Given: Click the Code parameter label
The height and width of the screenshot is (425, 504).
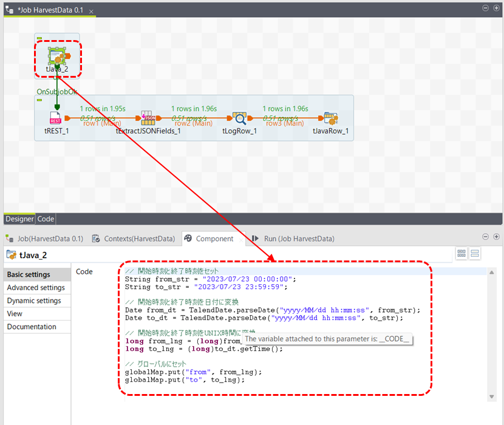Looking at the screenshot, I should [x=84, y=271].
